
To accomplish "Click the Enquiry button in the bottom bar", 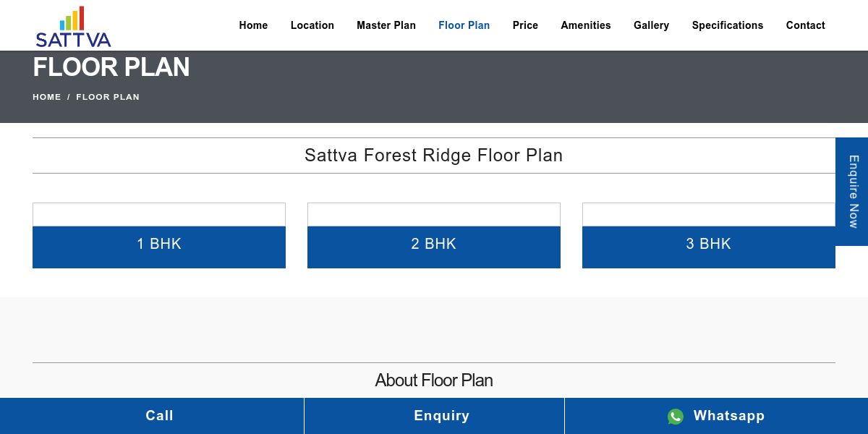I will coord(434,416).
